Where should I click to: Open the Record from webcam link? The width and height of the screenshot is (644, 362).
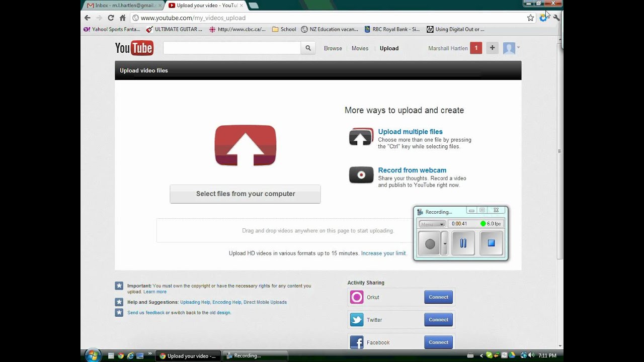412,170
